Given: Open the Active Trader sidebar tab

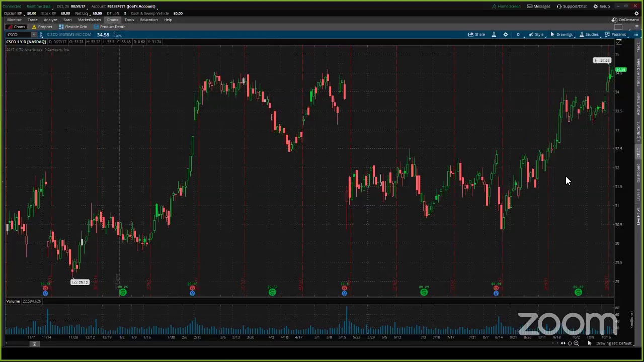Looking at the screenshot, I should pos(638,104).
